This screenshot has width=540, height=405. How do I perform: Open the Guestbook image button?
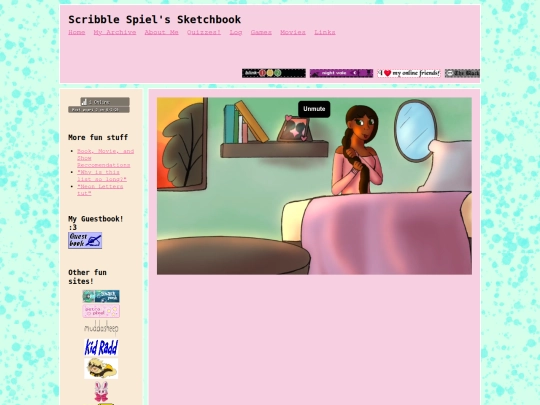click(85, 240)
